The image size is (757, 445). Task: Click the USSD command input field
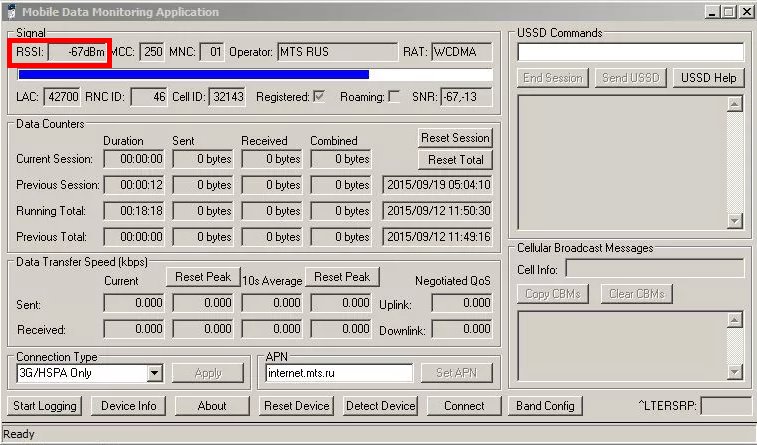point(631,52)
